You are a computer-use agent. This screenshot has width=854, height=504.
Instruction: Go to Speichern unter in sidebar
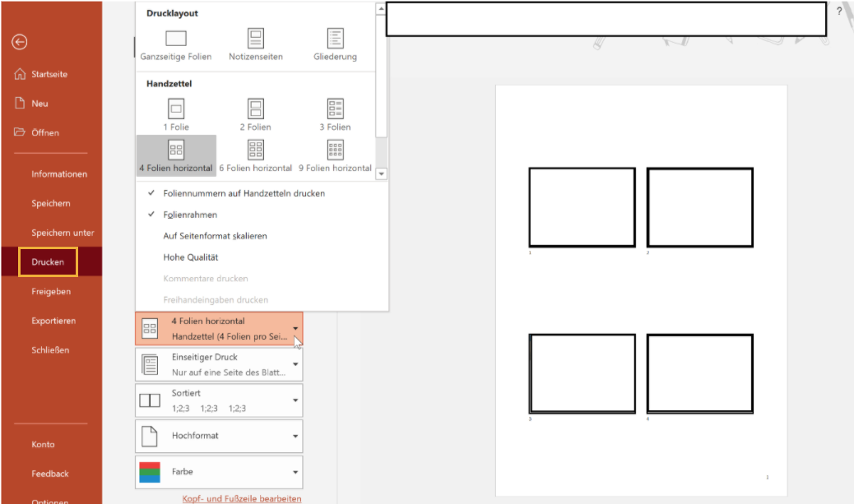pyautogui.click(x=63, y=233)
